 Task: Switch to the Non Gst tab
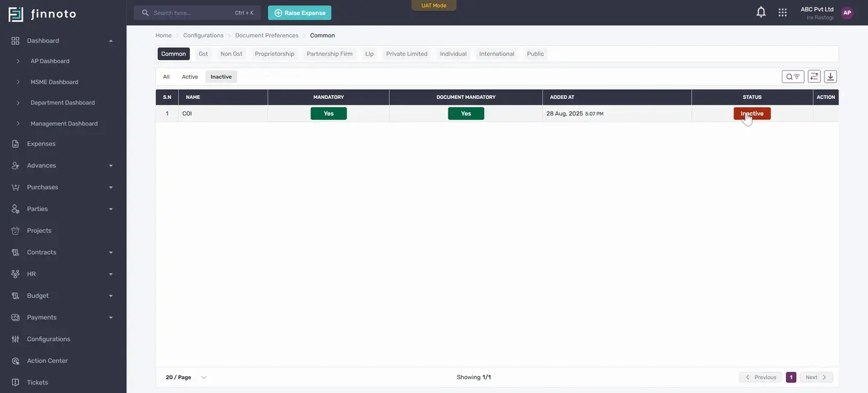231,54
